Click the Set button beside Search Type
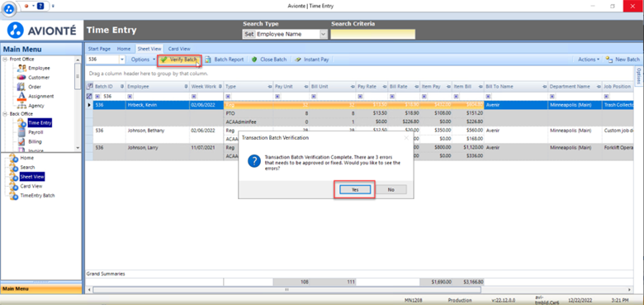 249,35
